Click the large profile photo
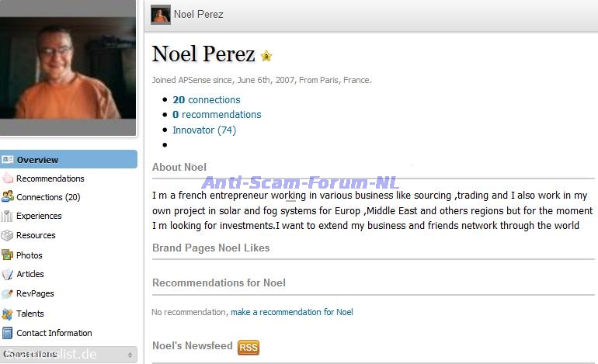The image size is (598, 364). click(x=68, y=60)
